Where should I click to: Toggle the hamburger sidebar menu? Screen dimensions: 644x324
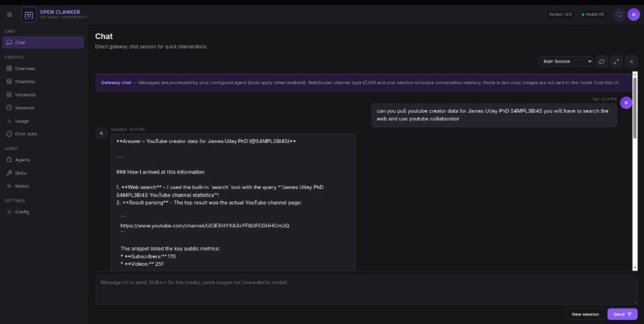[x=9, y=15]
